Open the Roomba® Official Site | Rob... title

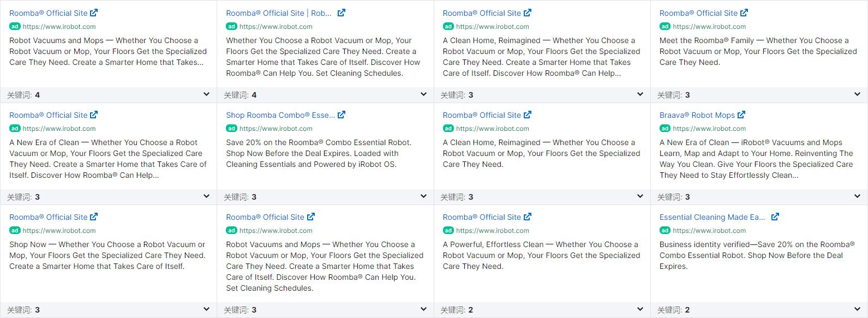pyautogui.click(x=279, y=13)
